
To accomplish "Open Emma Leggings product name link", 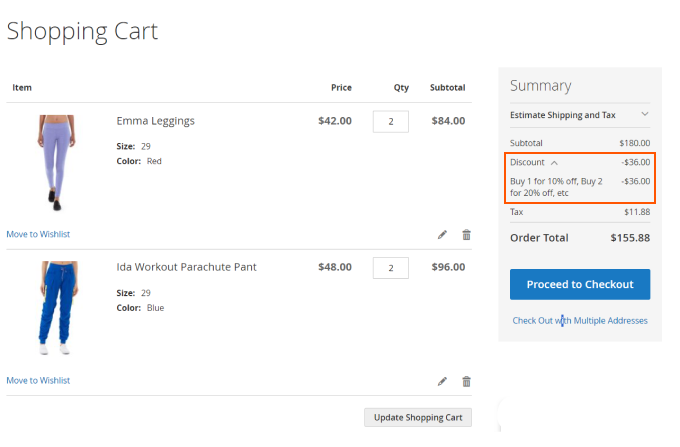I will [155, 121].
